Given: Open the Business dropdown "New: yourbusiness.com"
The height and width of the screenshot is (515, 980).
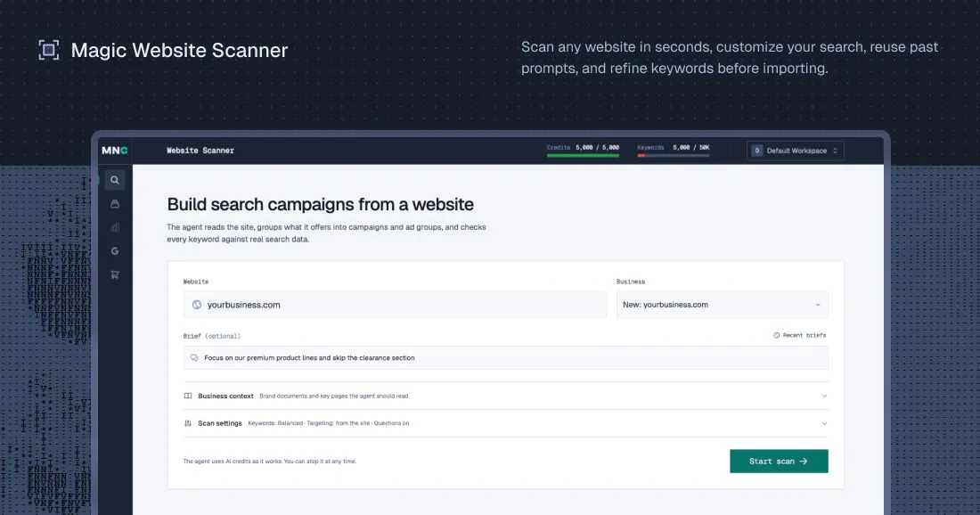Looking at the screenshot, I should [x=722, y=305].
